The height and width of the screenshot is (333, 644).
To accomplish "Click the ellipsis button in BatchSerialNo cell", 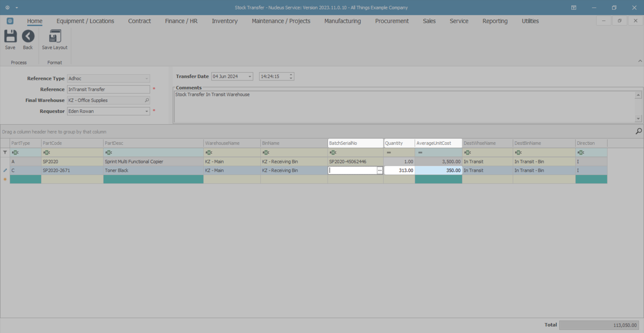I will pos(380,171).
